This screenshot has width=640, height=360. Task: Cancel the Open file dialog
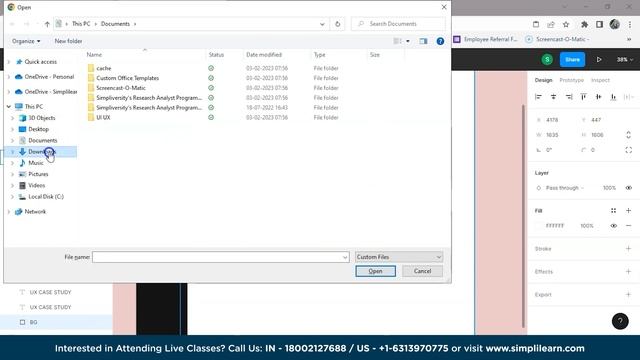pyautogui.click(x=422, y=271)
